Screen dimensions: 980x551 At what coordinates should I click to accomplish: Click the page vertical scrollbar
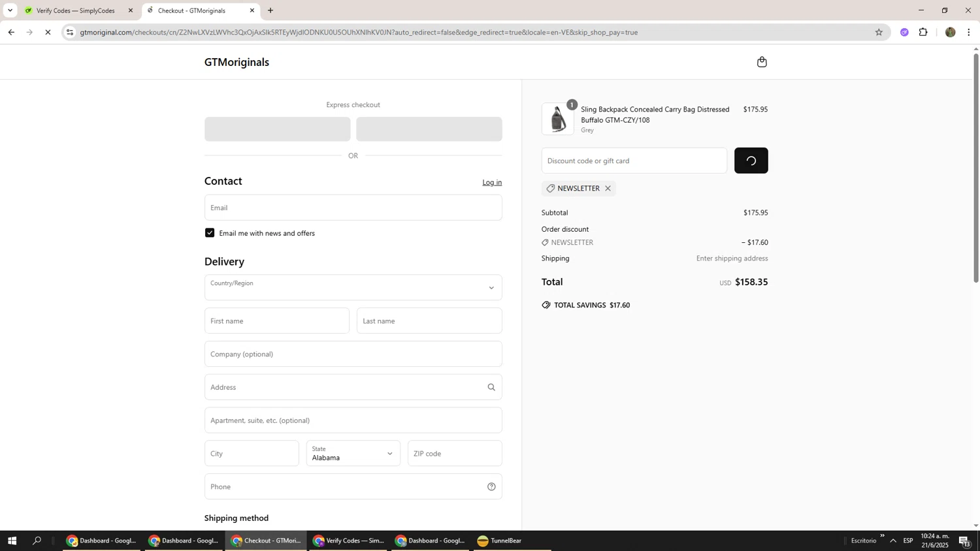[976, 168]
